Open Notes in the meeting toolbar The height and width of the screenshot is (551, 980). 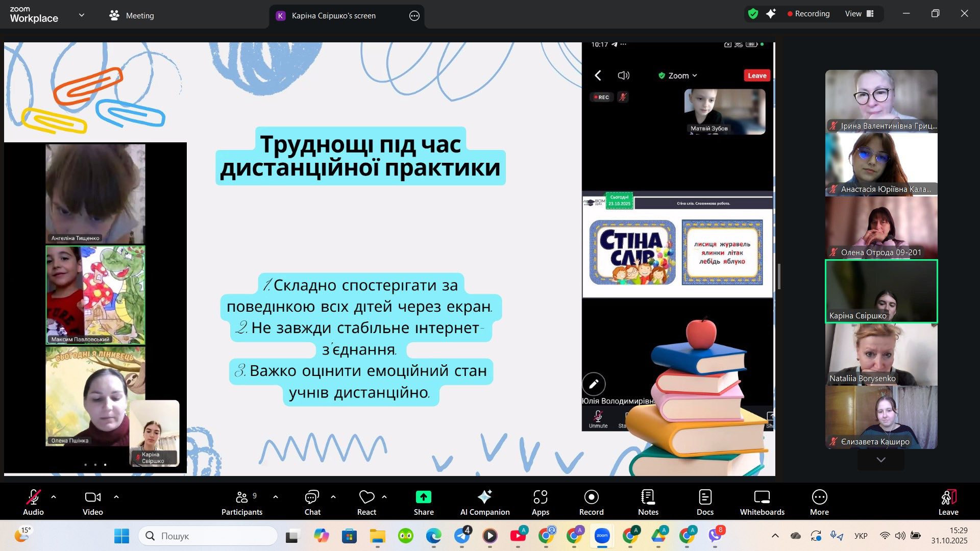click(x=648, y=502)
